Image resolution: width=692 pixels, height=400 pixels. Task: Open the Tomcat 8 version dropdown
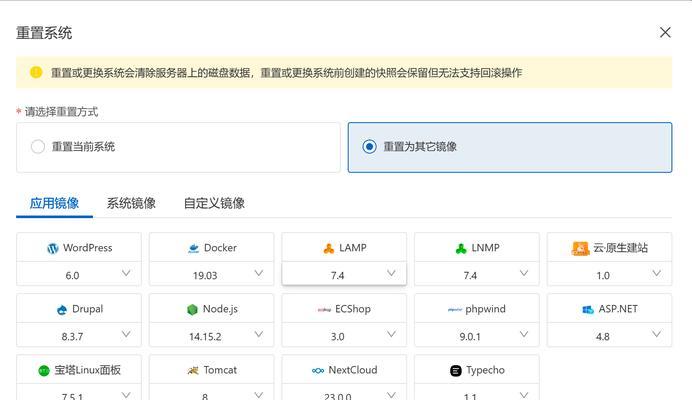tap(211, 392)
